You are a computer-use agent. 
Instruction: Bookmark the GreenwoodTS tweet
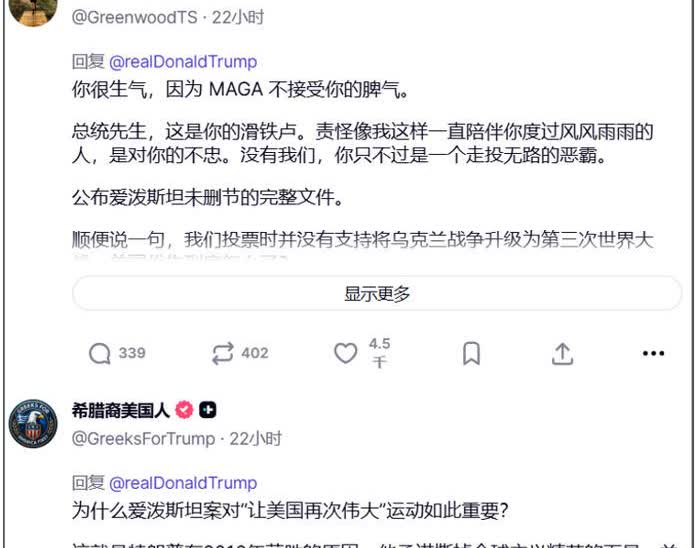coord(471,354)
